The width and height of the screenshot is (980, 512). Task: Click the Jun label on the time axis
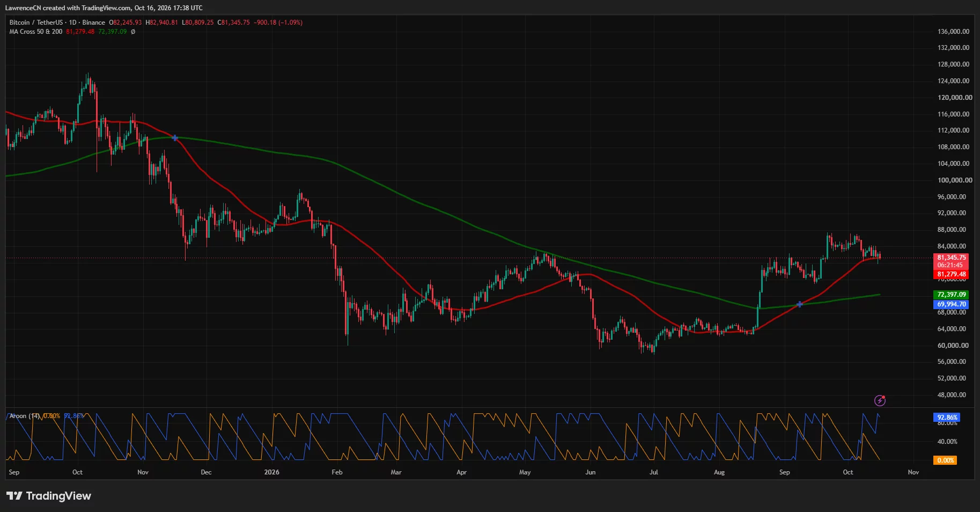point(590,472)
